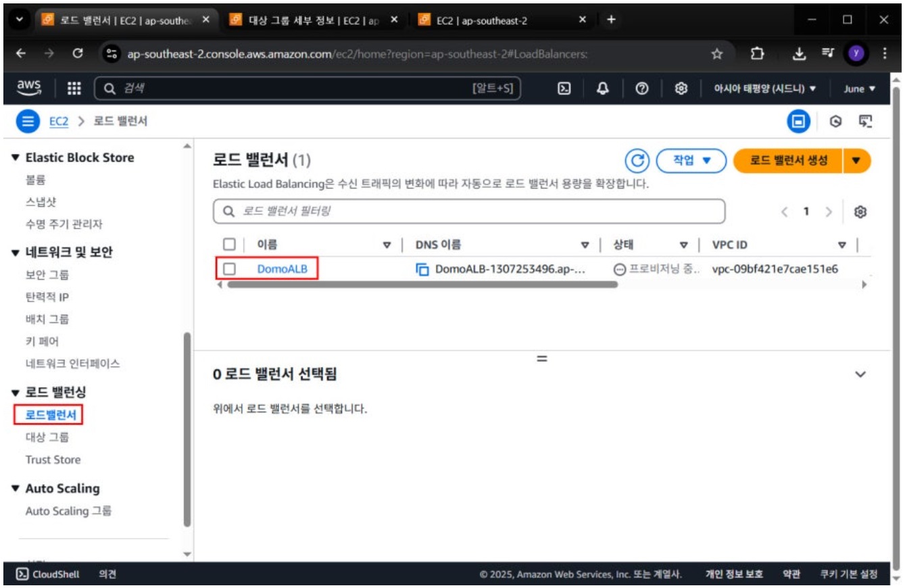The width and height of the screenshot is (905, 588).
Task: Open the arrow beside 로드 밸런서 생성
Action: pos(857,161)
